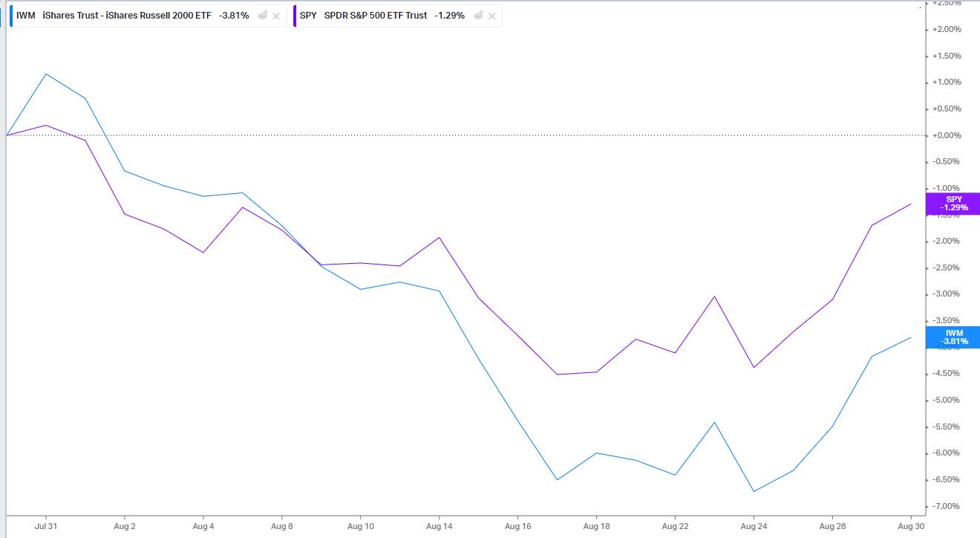Click the 0.00% axis label
980x538 pixels.
point(948,135)
